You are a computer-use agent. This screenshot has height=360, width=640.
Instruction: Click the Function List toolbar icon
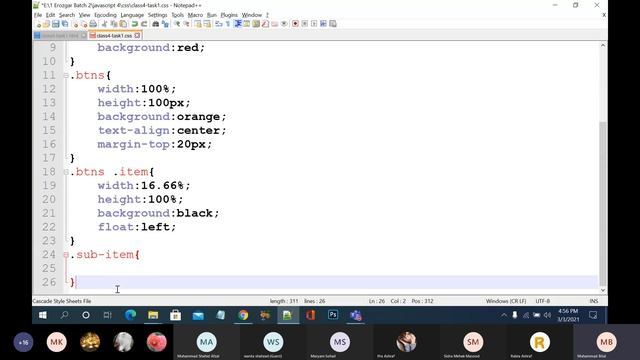[x=266, y=24]
